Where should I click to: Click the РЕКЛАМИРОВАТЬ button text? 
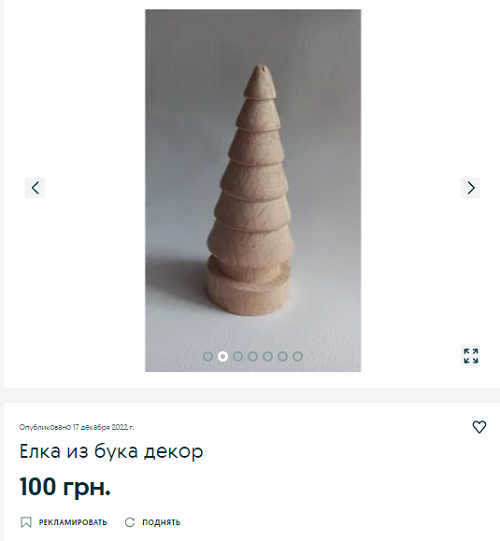tap(73, 522)
